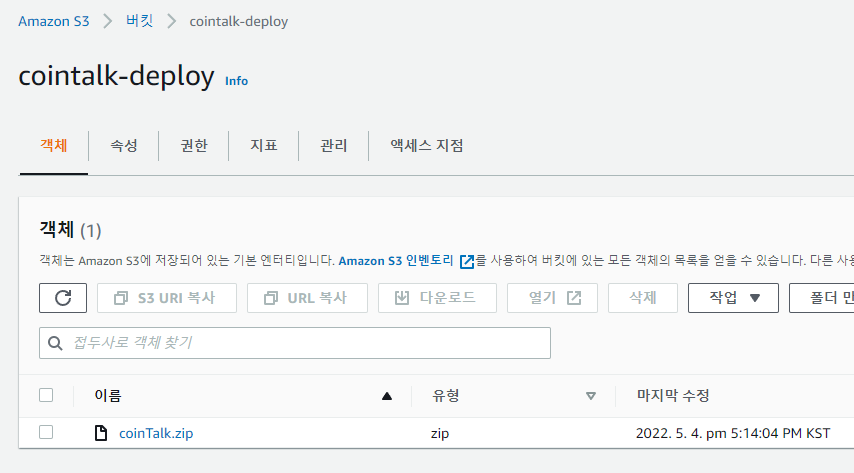Click the refresh objects icon button
This screenshot has width=854, height=473.
[x=63, y=298]
